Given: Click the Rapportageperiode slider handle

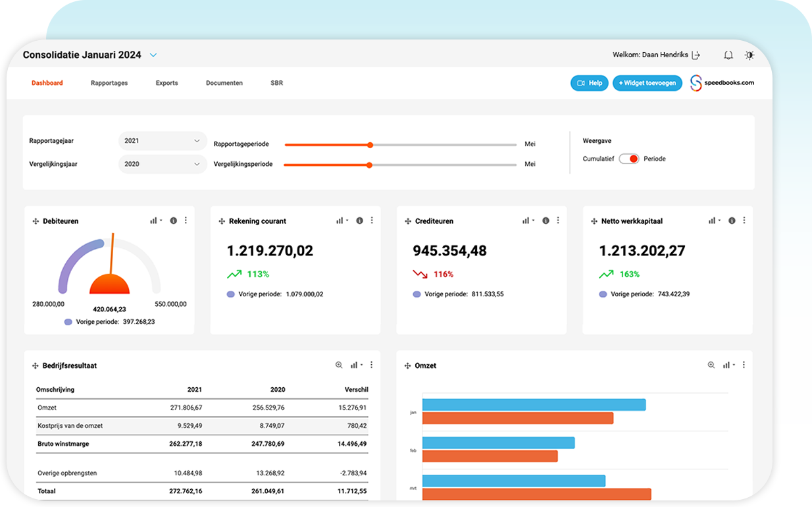Looking at the screenshot, I should coord(370,145).
